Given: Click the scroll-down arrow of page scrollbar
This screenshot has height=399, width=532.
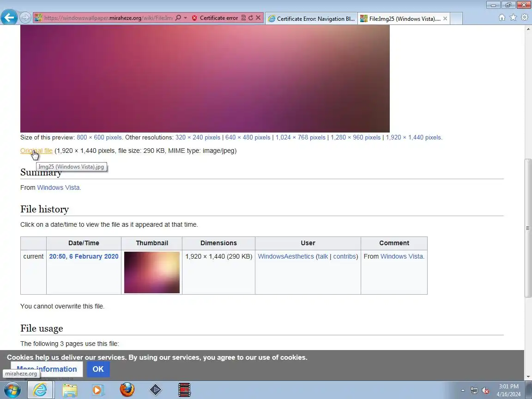Looking at the screenshot, I should point(528,377).
